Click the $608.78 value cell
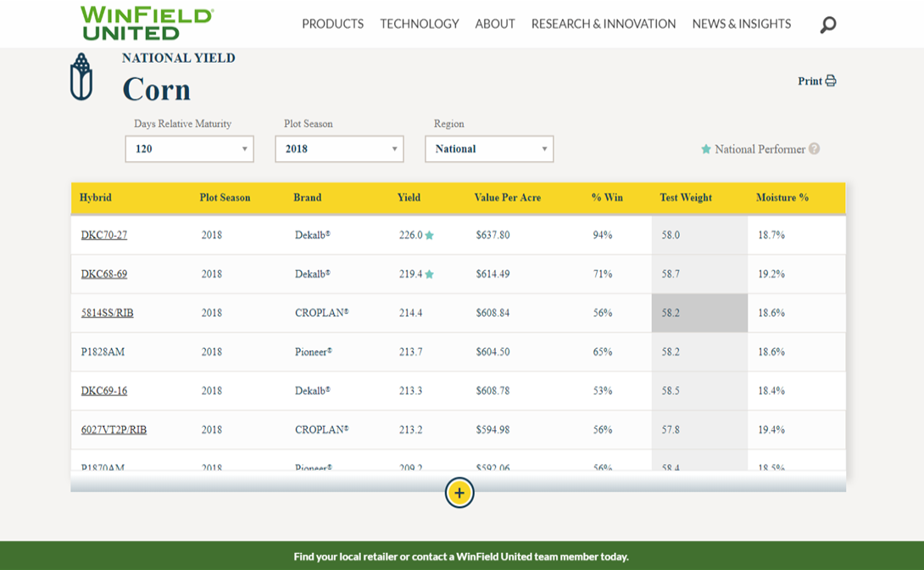 (x=493, y=390)
